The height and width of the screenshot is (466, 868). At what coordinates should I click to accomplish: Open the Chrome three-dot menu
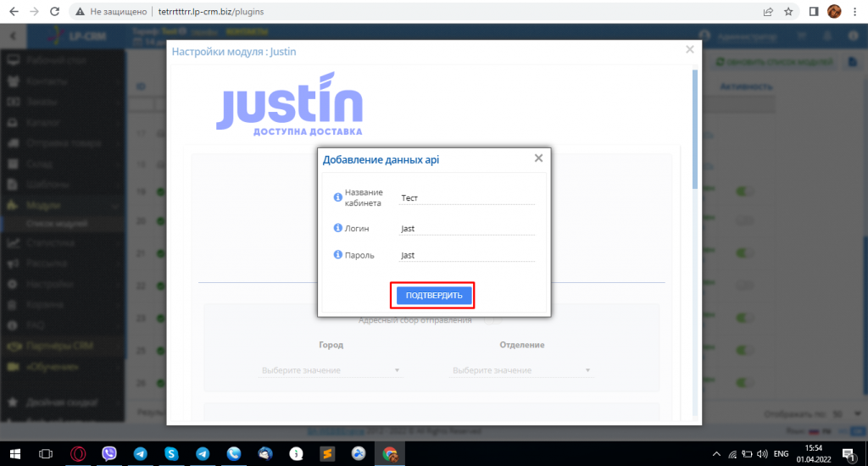[x=855, y=12]
